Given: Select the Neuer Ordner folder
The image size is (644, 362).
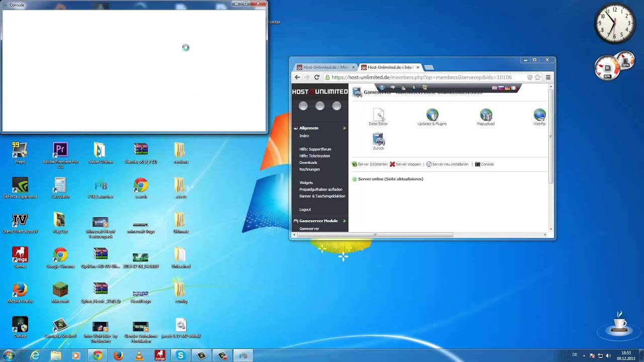Looking at the screenshot, I should [101, 153].
